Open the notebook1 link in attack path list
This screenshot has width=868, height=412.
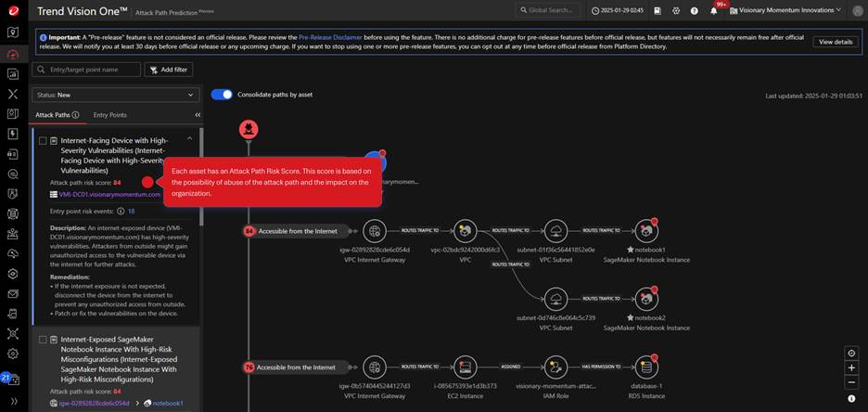coord(168,404)
